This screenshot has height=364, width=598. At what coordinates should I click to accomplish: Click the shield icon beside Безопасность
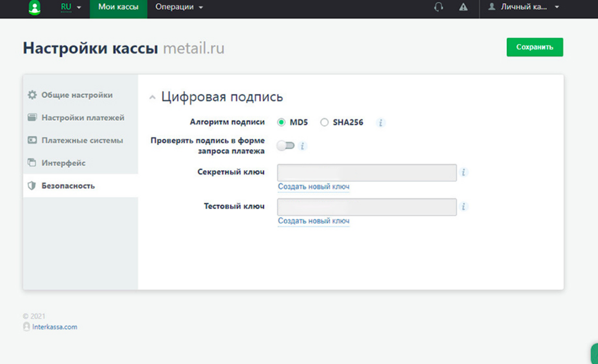tap(32, 185)
